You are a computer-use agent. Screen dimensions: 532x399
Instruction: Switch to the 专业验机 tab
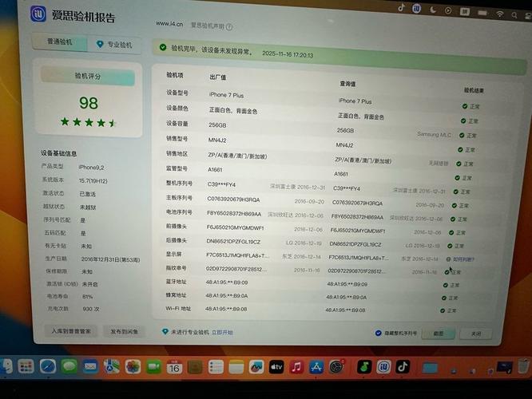[x=114, y=45]
